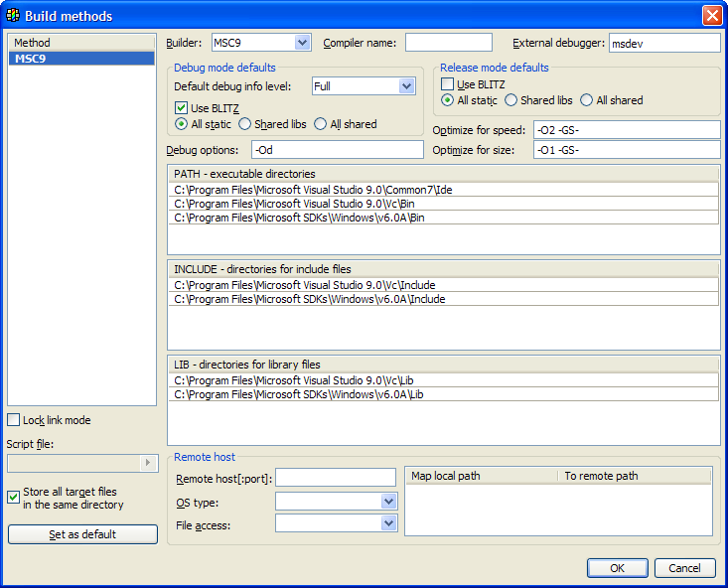Select the Common7\Ide PATH entry
728x588 pixels.
(444, 189)
